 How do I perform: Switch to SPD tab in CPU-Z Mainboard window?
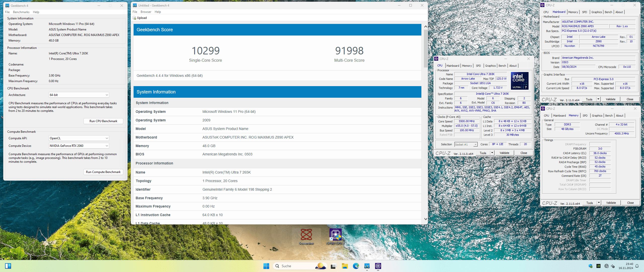(x=585, y=12)
